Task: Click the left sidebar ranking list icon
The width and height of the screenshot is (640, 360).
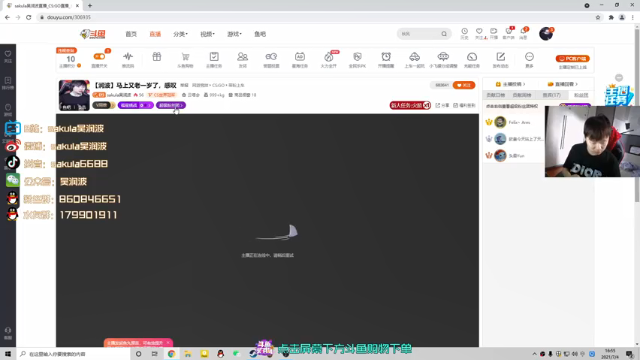Action: (x=8, y=83)
